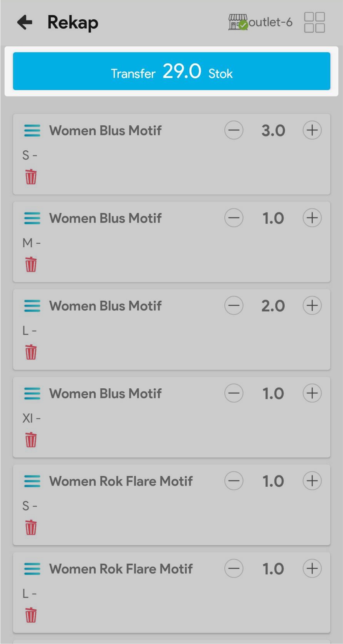Screen dimensions: 343x644
Task: Delete Women Blus Motif size M item
Action: coord(31,265)
